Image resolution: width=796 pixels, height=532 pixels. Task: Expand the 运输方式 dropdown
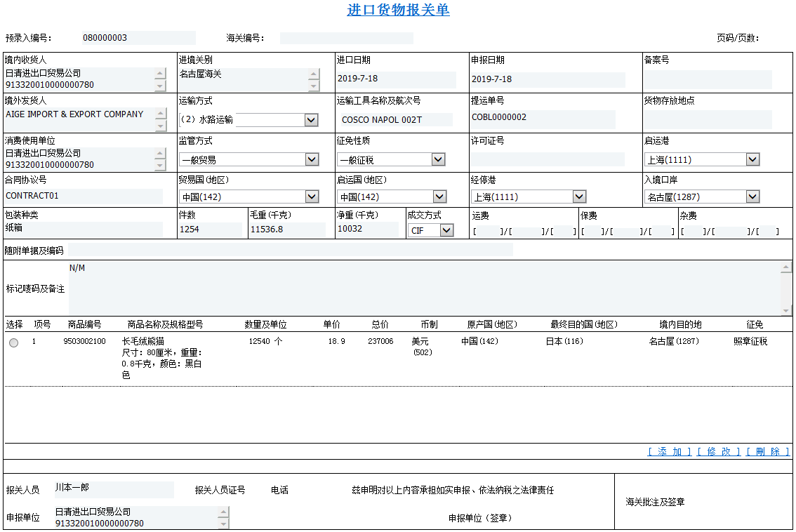312,120
